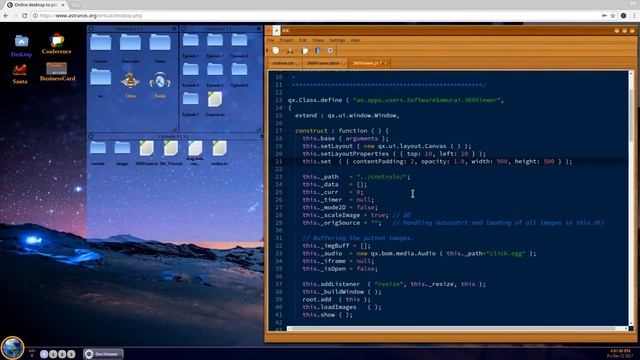640x360 pixels.
Task: Open the Edit menu in editor
Action: pos(303,40)
